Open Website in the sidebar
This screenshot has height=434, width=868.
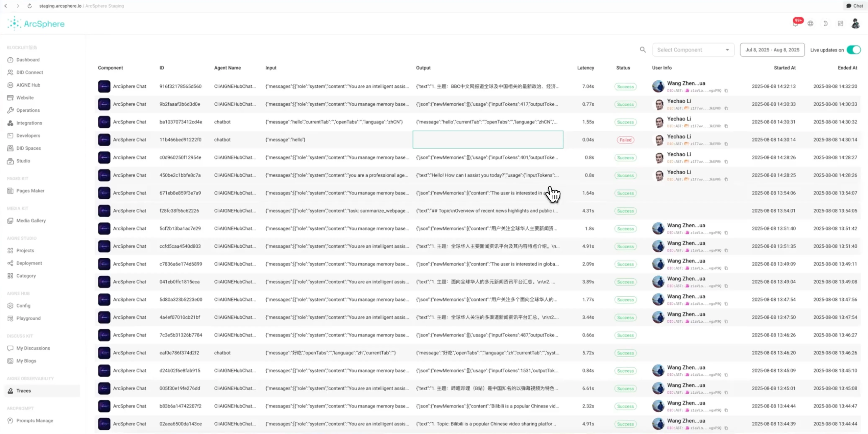click(x=25, y=98)
